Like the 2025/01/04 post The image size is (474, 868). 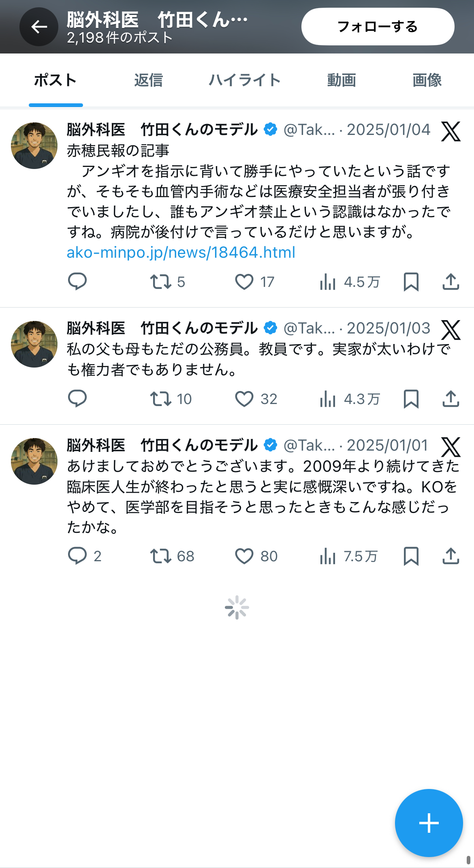(x=244, y=282)
